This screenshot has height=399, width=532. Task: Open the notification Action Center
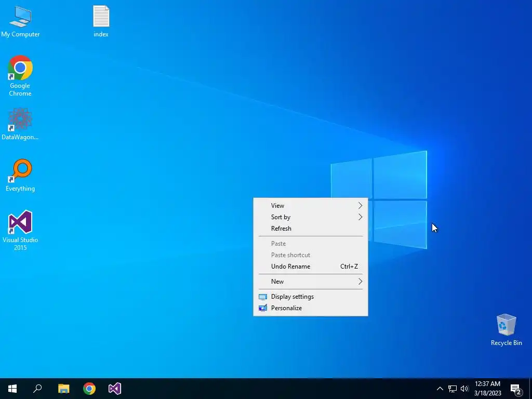516,389
